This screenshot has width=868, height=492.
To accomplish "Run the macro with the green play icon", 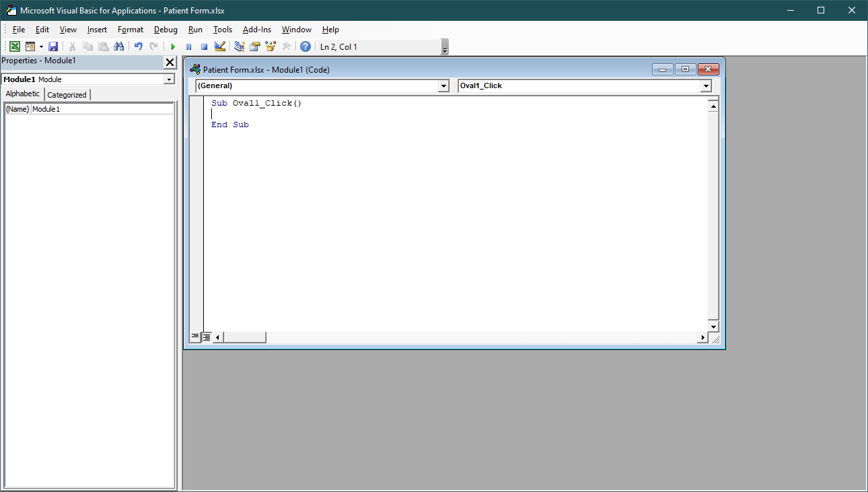I will click(173, 46).
